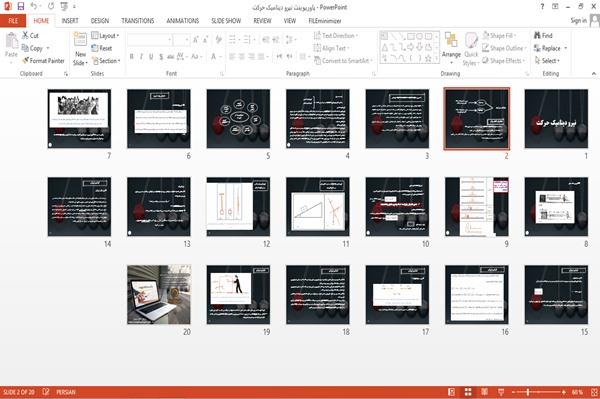Image resolution: width=600 pixels, height=399 pixels.
Task: Expand the Select dropdown in Editing group
Action: (x=547, y=61)
